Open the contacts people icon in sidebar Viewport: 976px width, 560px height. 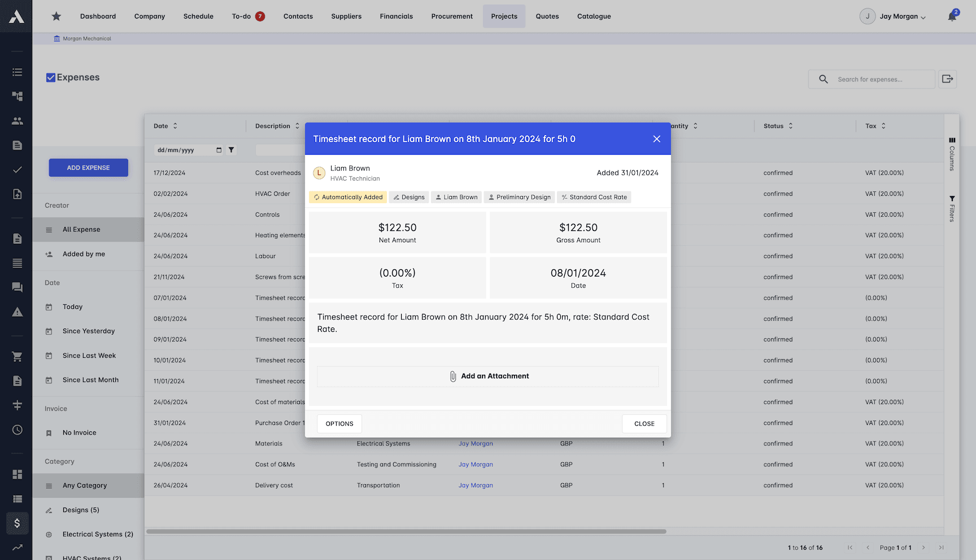pyautogui.click(x=17, y=121)
